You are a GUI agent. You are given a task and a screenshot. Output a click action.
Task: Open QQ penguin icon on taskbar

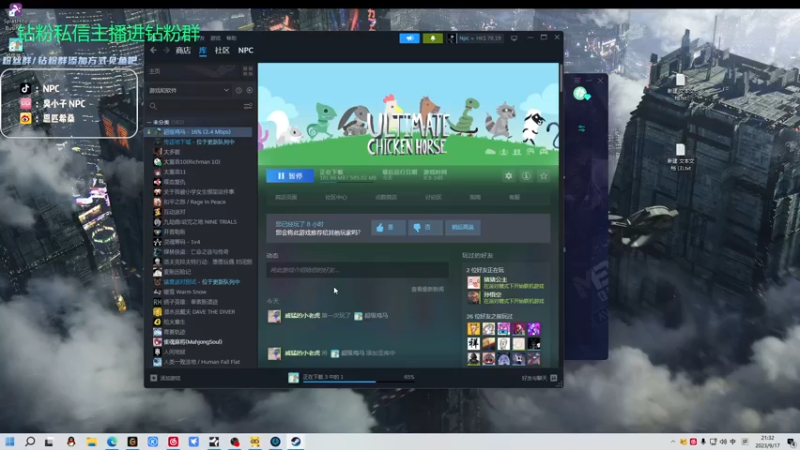[x=71, y=441]
